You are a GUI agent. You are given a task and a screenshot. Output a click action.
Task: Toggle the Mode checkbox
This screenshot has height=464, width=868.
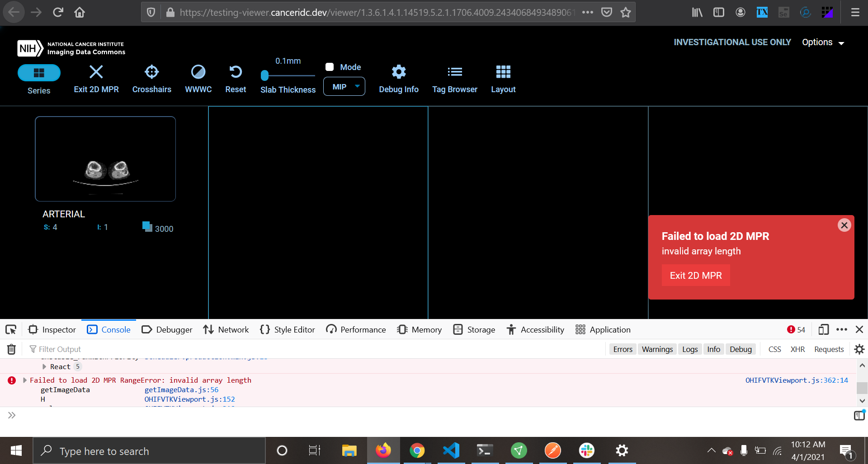[x=330, y=67]
